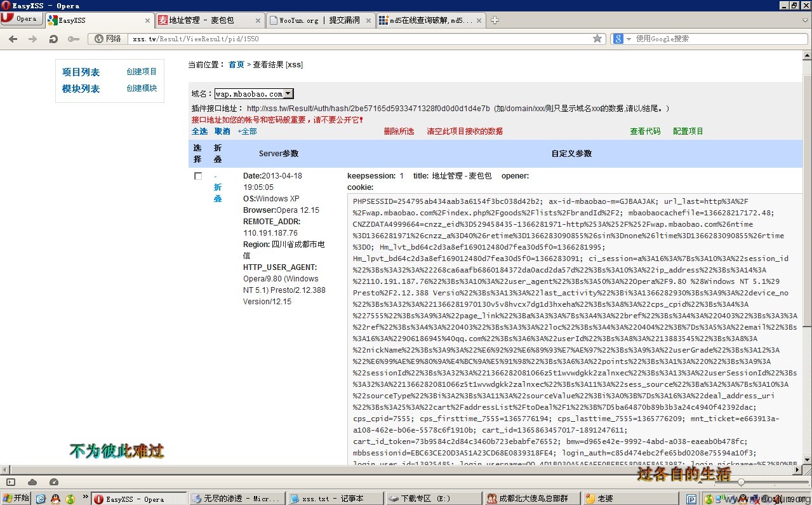Launch QQ penguin icon from quick launch

tap(56, 499)
